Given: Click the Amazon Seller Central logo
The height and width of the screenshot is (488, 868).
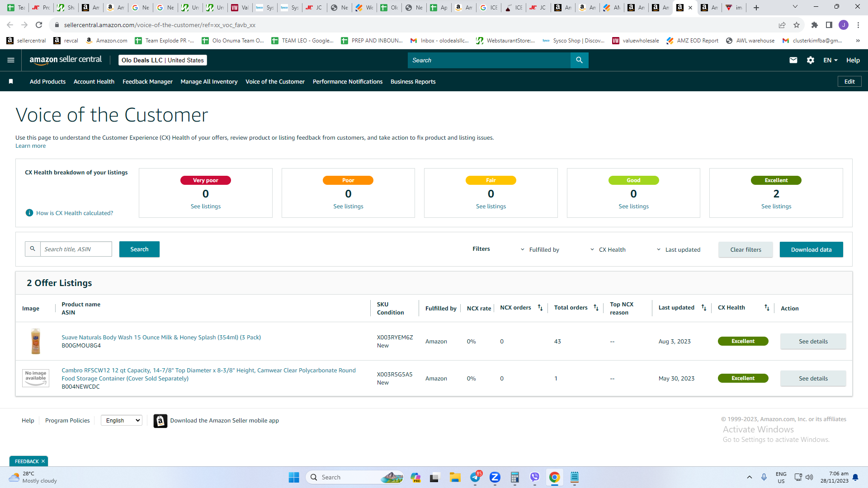Looking at the screenshot, I should point(66,60).
